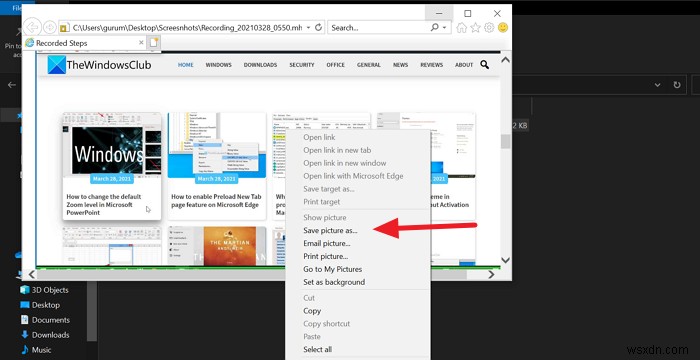Click the horizontal scrollbar left arrow
700x360 pixels.
coord(31,274)
